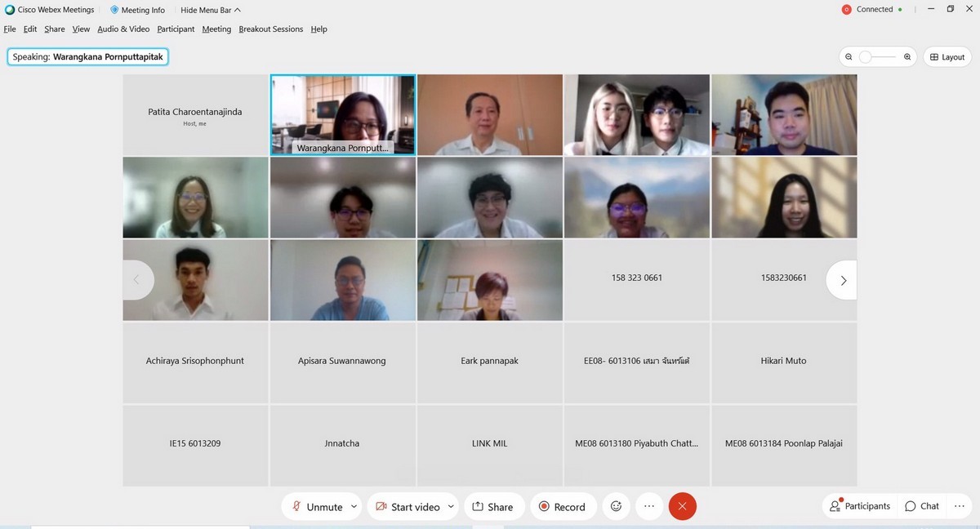Open more options ellipsis in control bar
980x529 pixels.
649,506
